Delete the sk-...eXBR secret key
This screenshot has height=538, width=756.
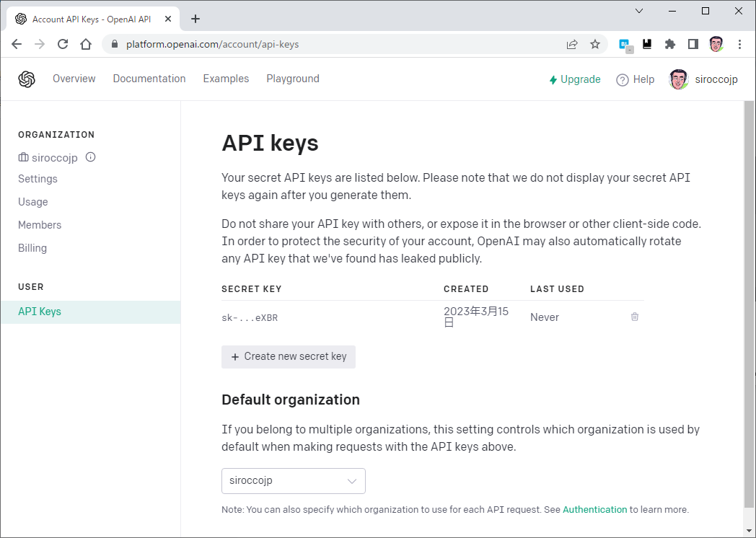click(x=635, y=317)
